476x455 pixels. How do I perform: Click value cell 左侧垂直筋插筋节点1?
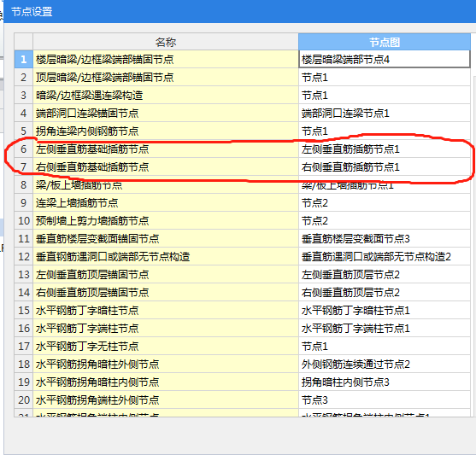pos(385,149)
